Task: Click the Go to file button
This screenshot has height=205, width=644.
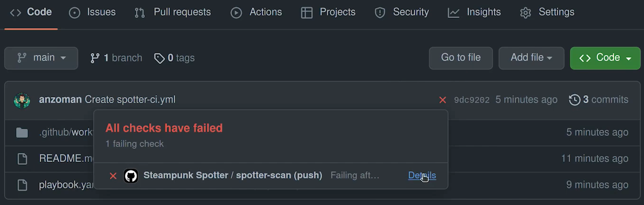Action: pyautogui.click(x=461, y=58)
